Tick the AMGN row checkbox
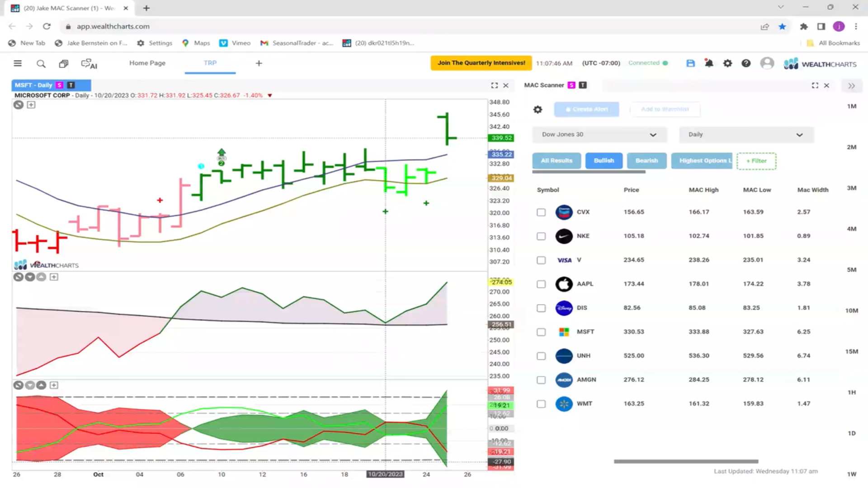 tap(541, 380)
